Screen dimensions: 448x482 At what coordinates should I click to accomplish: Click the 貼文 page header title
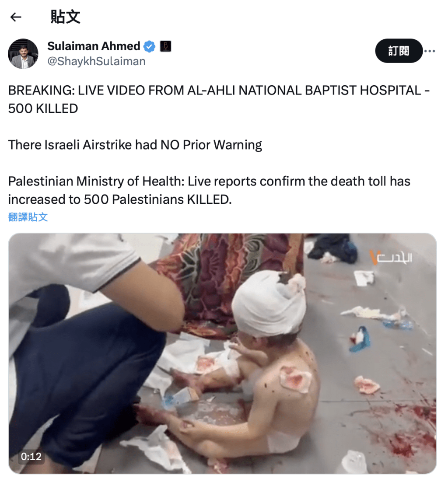pos(66,17)
